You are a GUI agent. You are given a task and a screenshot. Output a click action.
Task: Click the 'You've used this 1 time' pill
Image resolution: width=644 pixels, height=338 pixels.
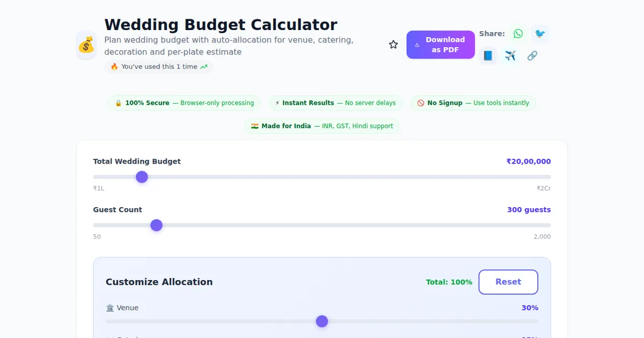coord(158,67)
